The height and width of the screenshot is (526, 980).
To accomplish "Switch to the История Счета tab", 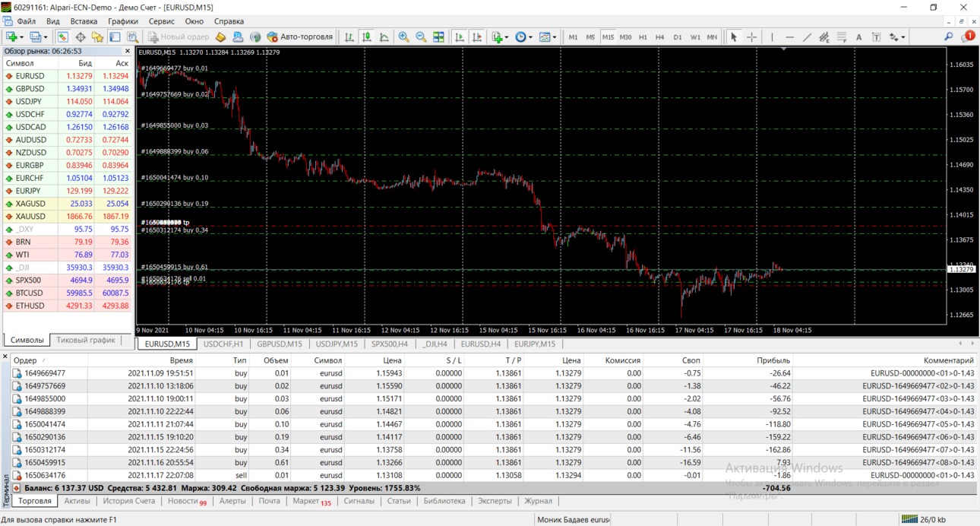I will [128, 501].
